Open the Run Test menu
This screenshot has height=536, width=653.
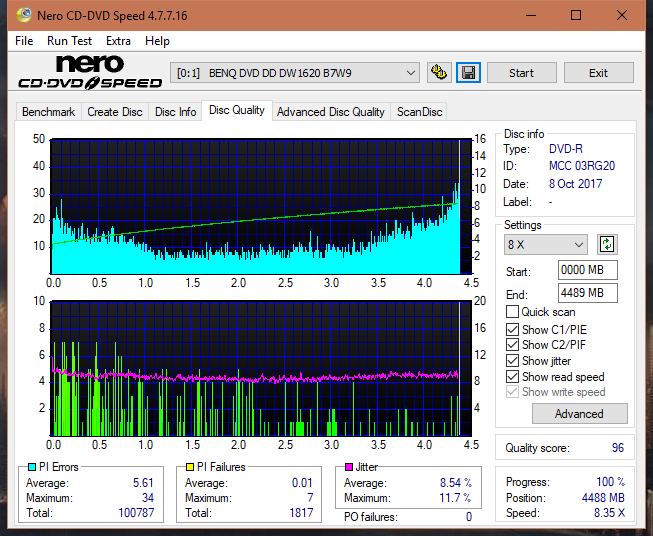69,41
